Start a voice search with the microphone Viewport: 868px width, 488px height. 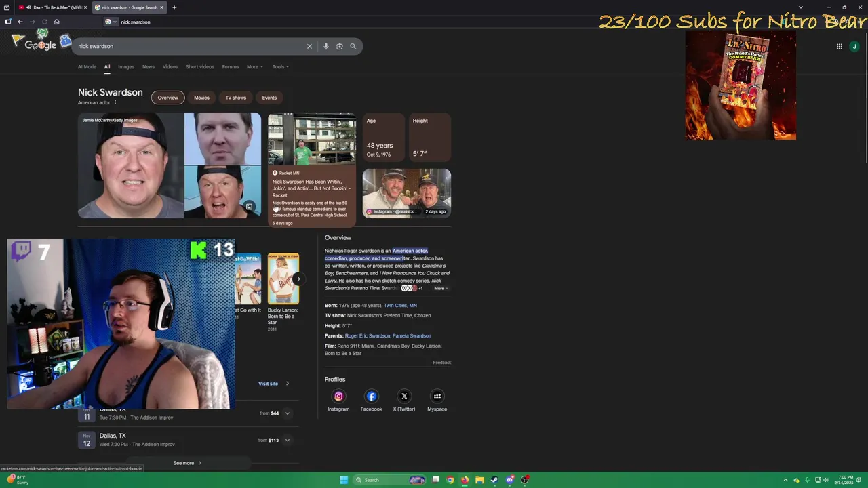(x=325, y=46)
